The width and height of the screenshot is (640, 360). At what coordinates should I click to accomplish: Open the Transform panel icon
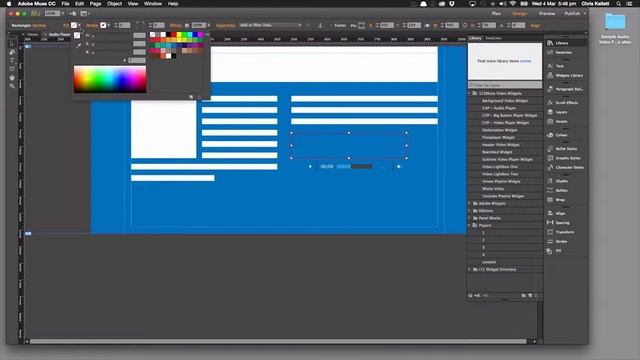click(x=550, y=232)
